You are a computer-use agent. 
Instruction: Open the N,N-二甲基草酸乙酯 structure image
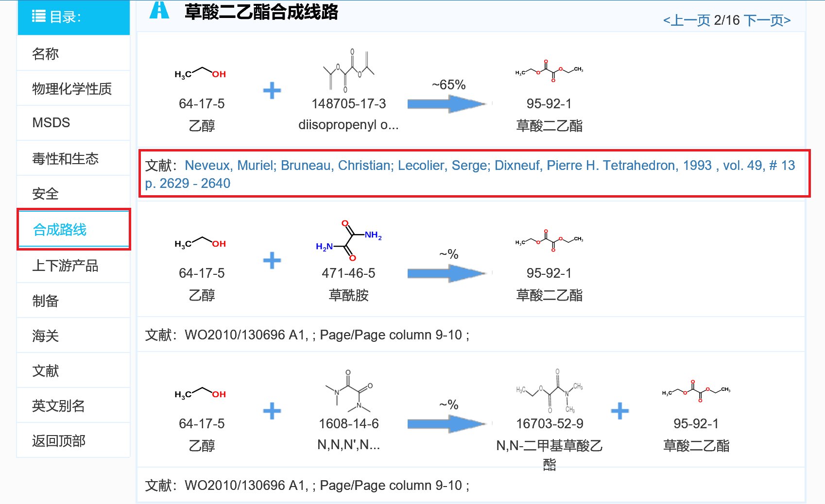coord(549,391)
